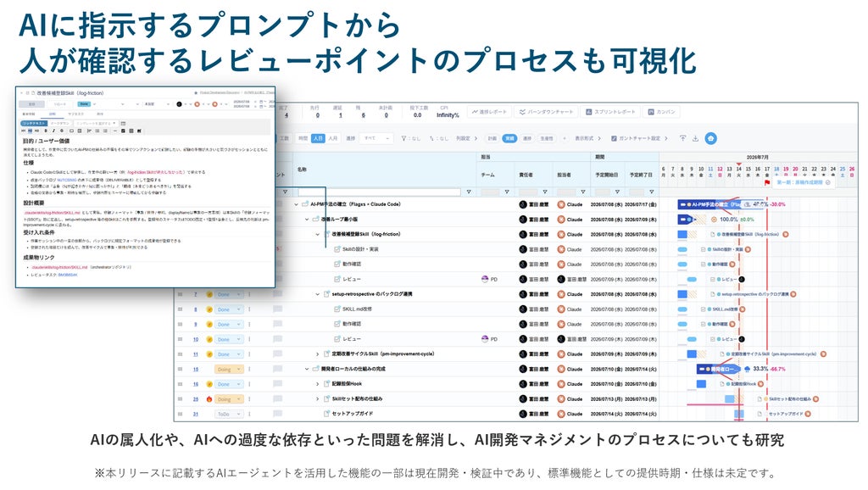The image size is (868, 490).
Task: Open the Doing status dropdown on row 25
Action: [x=229, y=398]
